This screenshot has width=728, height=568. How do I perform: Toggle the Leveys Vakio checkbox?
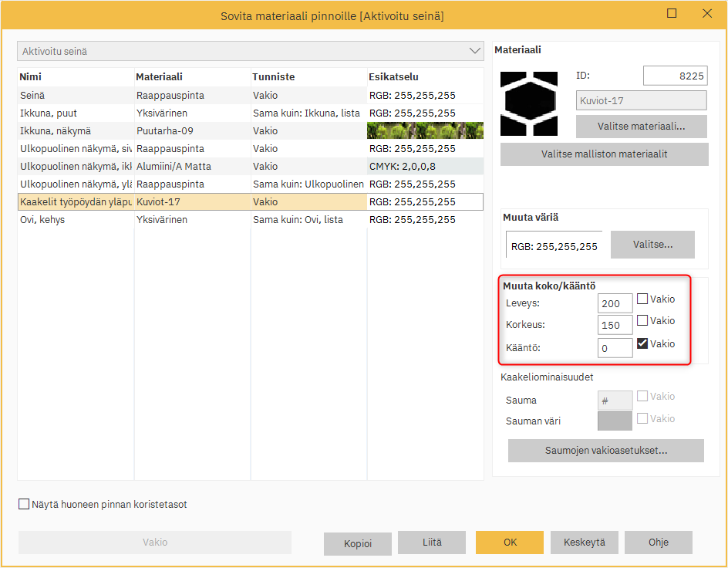coord(642,299)
